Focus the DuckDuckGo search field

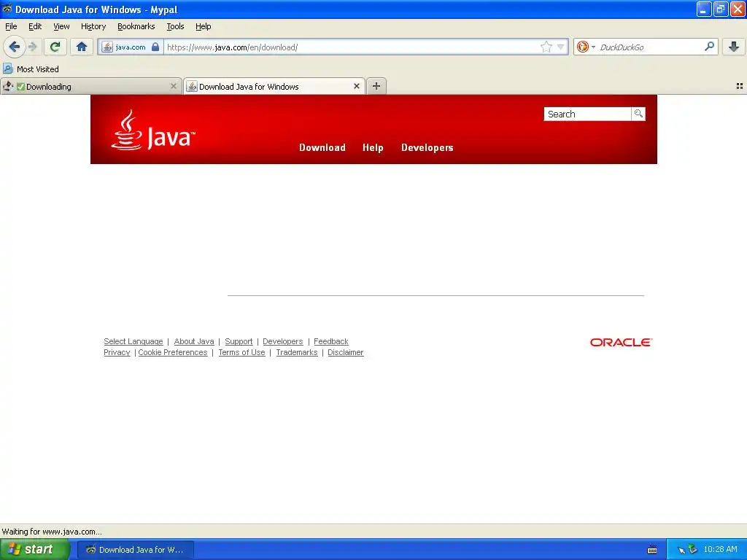(650, 47)
